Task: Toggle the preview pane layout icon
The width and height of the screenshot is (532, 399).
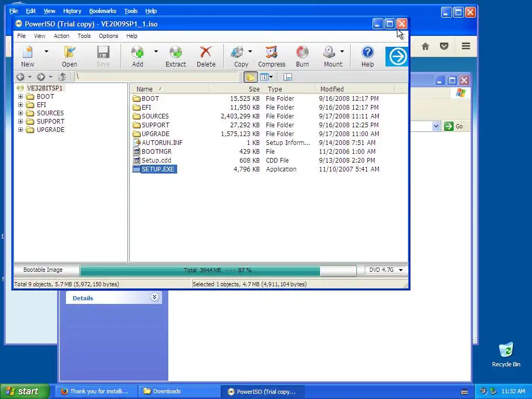Action: coord(288,77)
